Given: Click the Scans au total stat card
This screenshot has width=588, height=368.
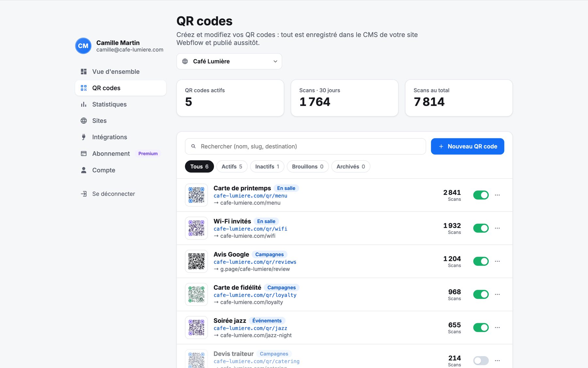Looking at the screenshot, I should 459,98.
